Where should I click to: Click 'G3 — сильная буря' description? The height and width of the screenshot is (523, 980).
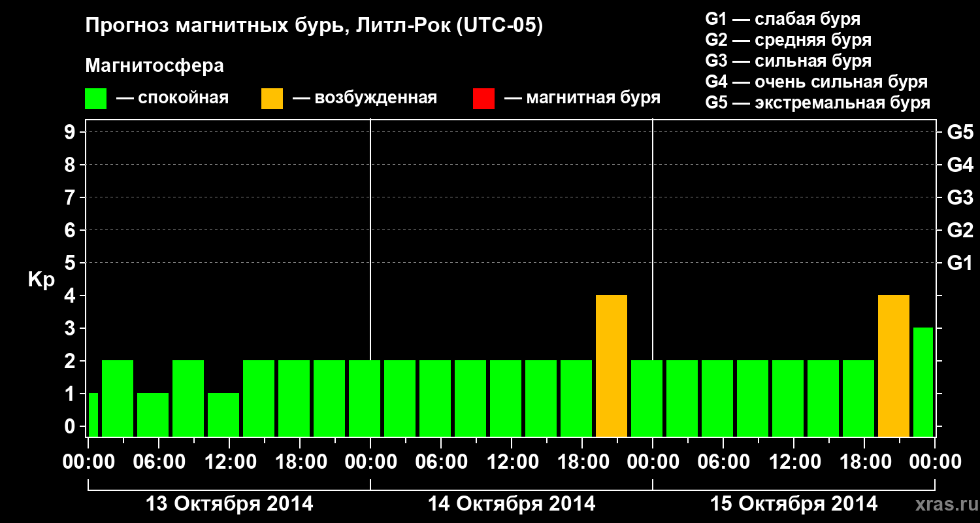point(788,61)
